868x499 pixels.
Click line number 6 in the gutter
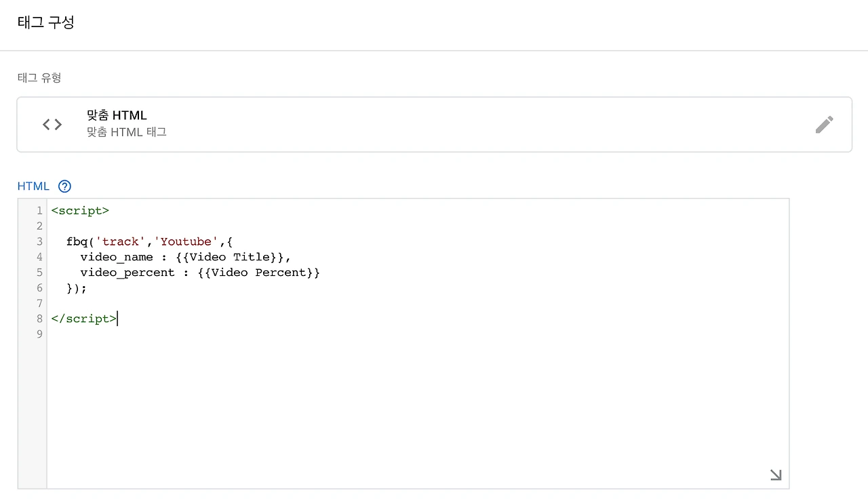tap(39, 288)
